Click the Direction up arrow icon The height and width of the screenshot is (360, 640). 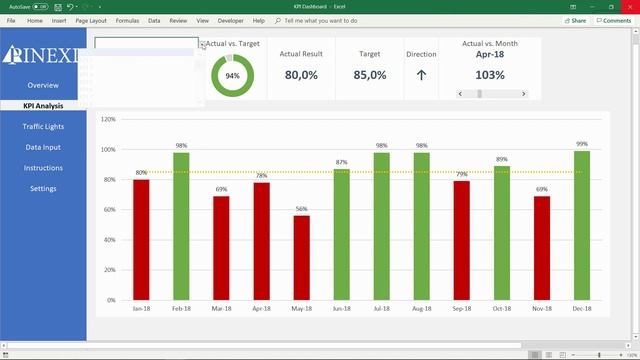(x=421, y=75)
